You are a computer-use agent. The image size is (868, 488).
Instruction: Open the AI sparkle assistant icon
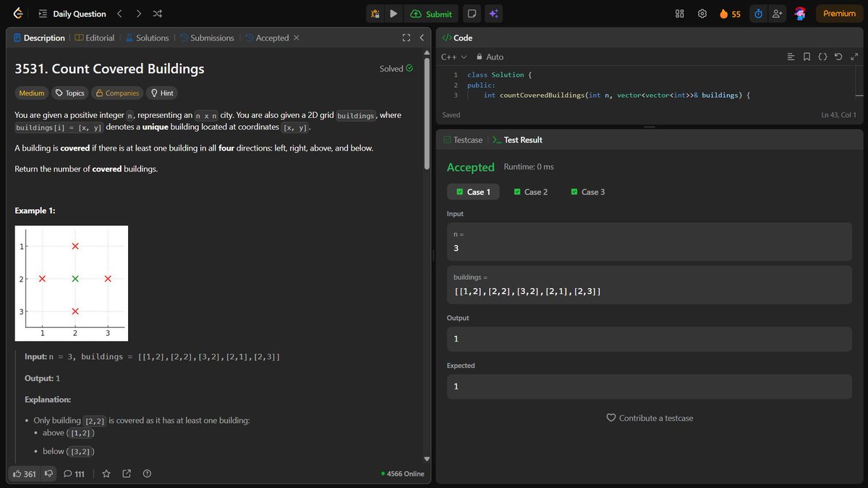pyautogui.click(x=493, y=14)
